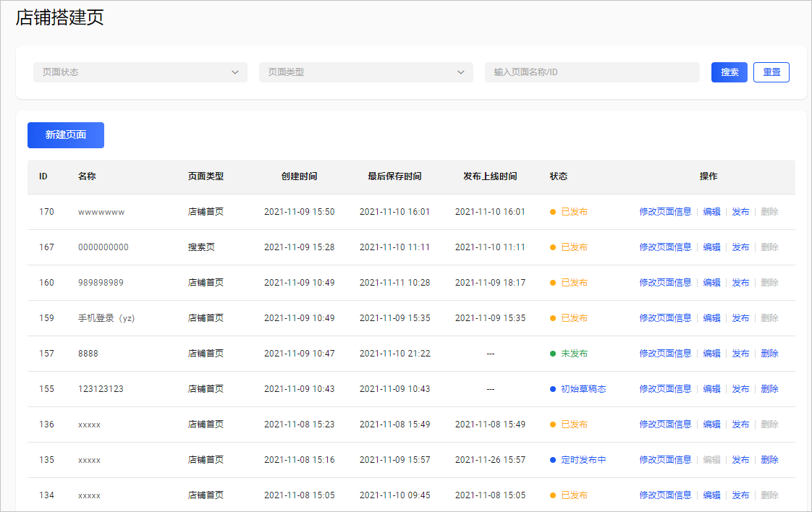
Task: Click the 新建页面 button
Action: (66, 135)
